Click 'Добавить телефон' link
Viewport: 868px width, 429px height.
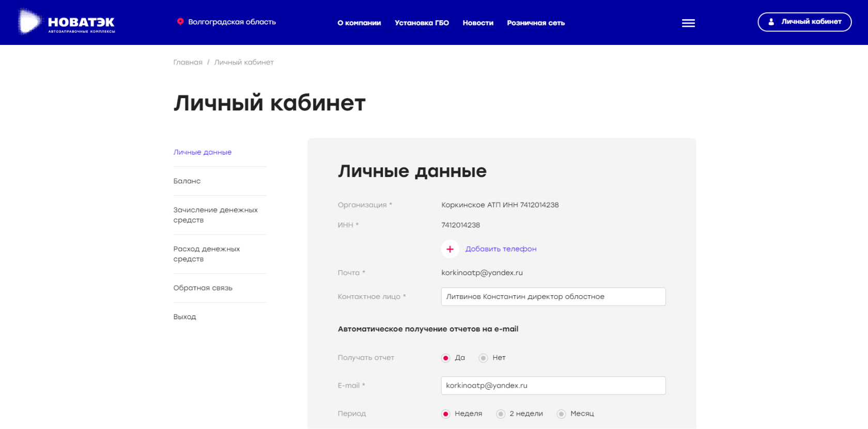501,249
